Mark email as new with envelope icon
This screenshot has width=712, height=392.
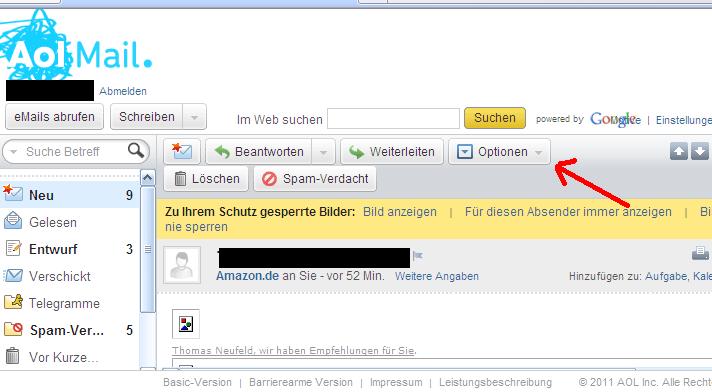(x=182, y=151)
